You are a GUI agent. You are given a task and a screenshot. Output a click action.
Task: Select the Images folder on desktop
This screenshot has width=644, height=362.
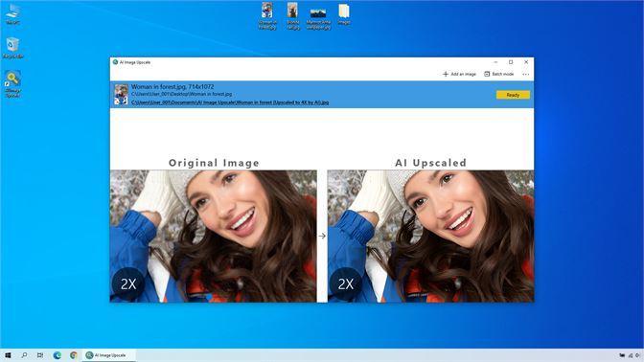tap(344, 14)
